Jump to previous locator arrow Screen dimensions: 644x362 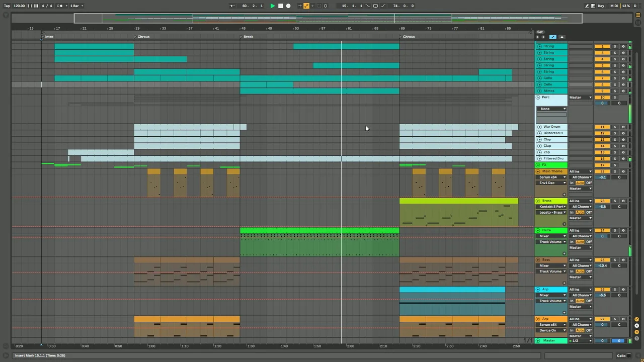click(537, 37)
